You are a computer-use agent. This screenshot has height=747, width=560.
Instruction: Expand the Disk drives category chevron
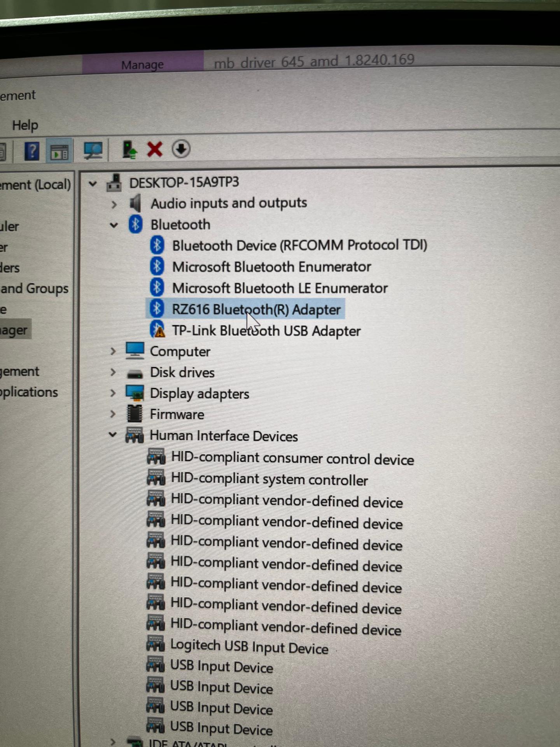(x=113, y=372)
